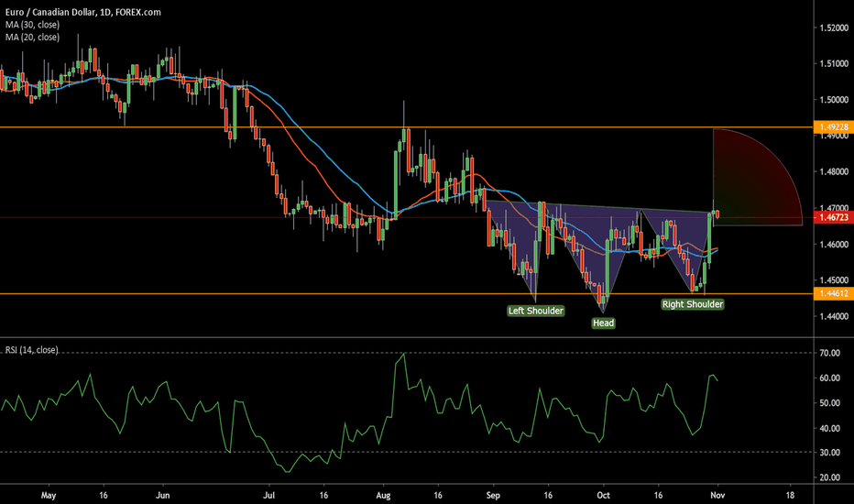
Task: Click the 1.52000 price axis label
Action: 834,27
